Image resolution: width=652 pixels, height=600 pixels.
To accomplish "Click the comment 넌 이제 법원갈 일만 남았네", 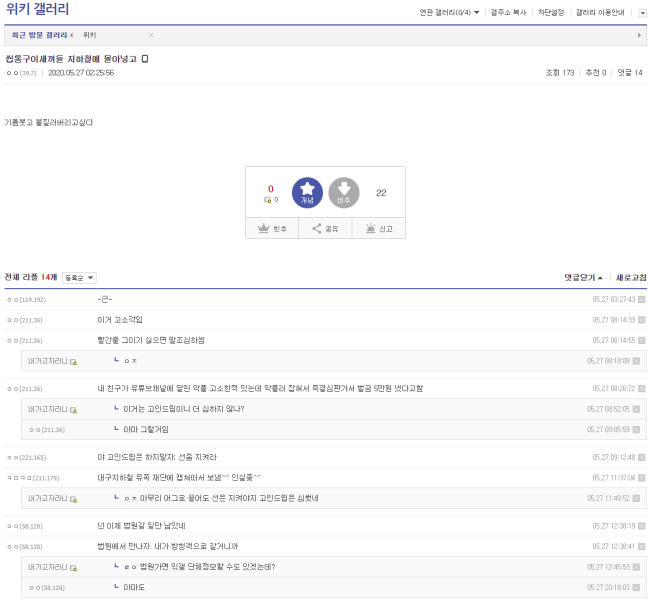I will point(141,526).
